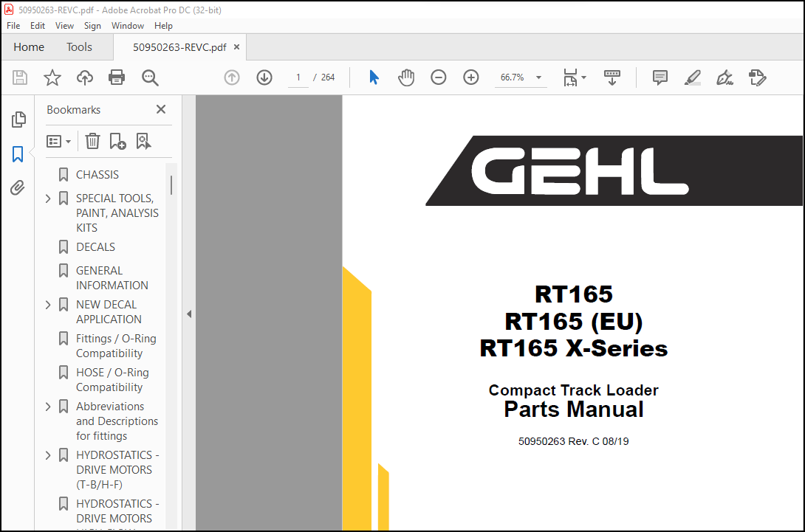This screenshot has width=805, height=532.
Task: Open the GENERAL INFORMATION bookmark
Action: coord(112,277)
